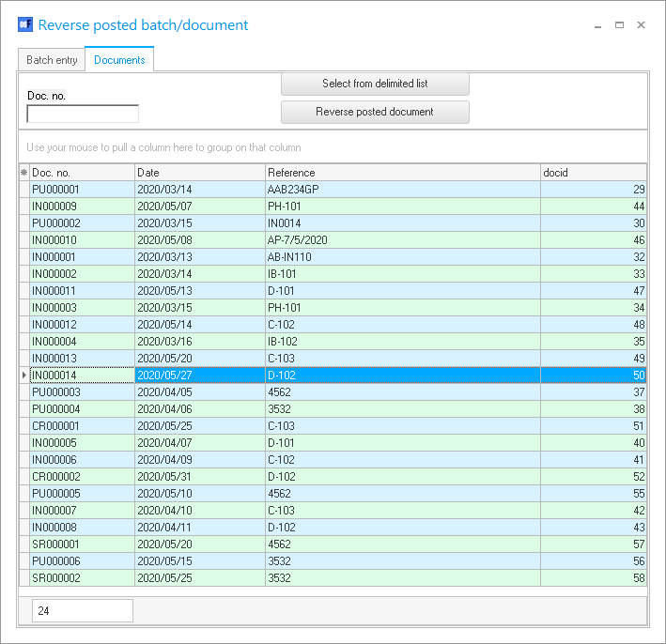Switch to the Batch entry tab
This screenshot has width=666, height=644.
[x=52, y=60]
